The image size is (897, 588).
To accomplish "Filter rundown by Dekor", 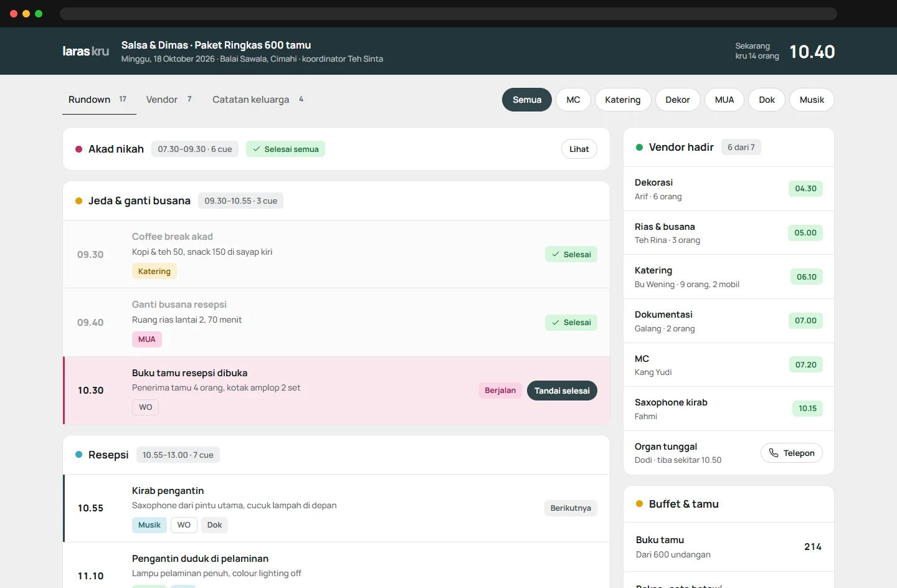I will tap(678, 100).
